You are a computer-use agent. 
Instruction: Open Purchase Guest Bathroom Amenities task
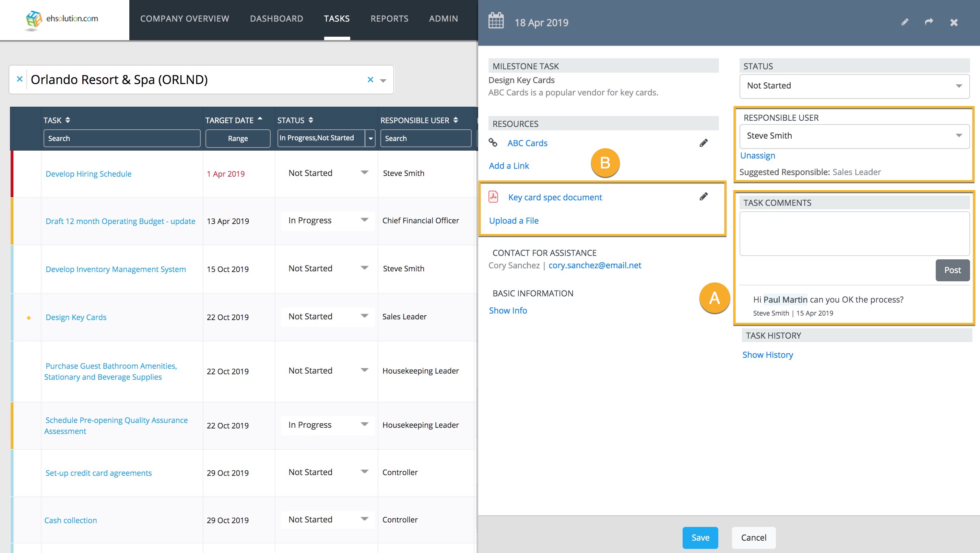coord(110,371)
